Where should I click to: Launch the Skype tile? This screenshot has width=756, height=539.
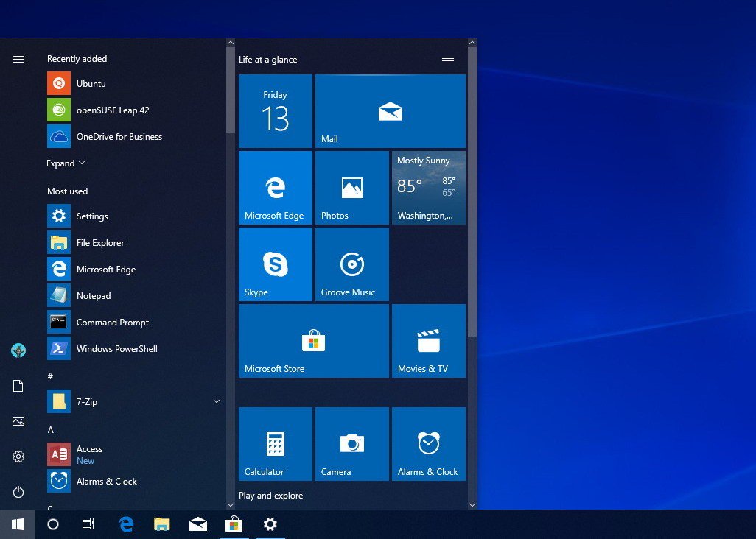point(275,264)
